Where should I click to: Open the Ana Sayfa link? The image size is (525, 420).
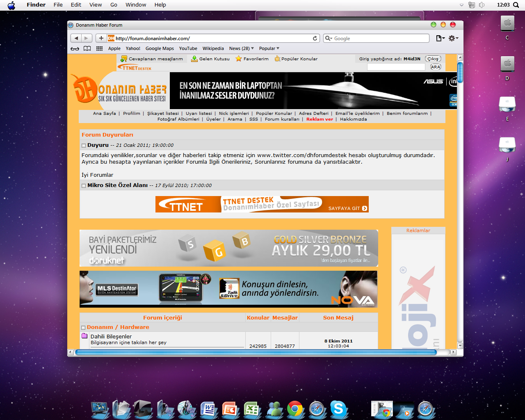[x=105, y=114]
